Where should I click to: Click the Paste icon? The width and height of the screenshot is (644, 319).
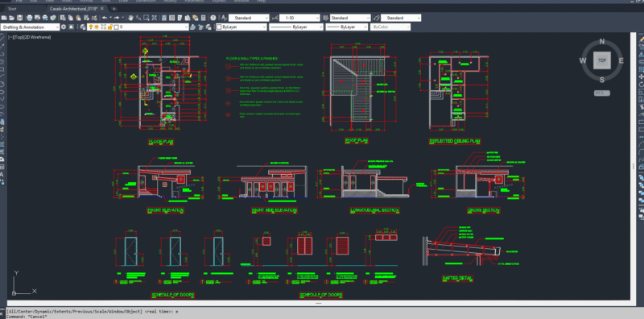[x=78, y=18]
